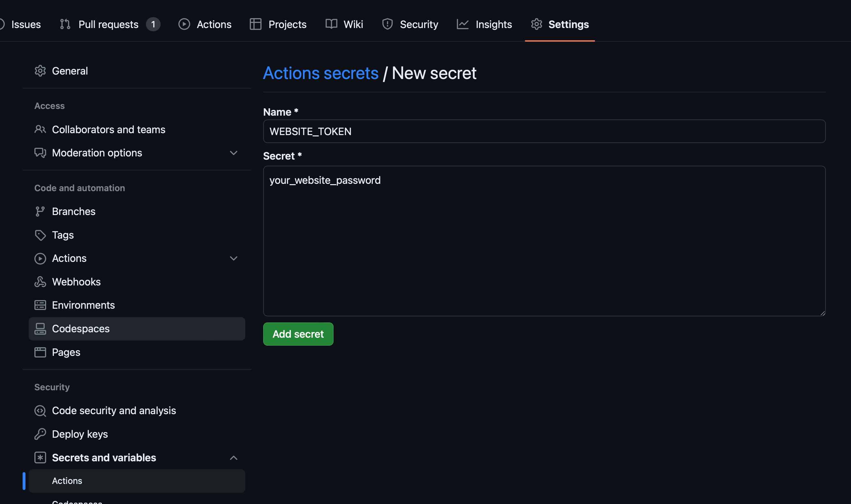The height and width of the screenshot is (504, 851).
Task: Click the Webhooks icon in sidebar
Action: 40,282
